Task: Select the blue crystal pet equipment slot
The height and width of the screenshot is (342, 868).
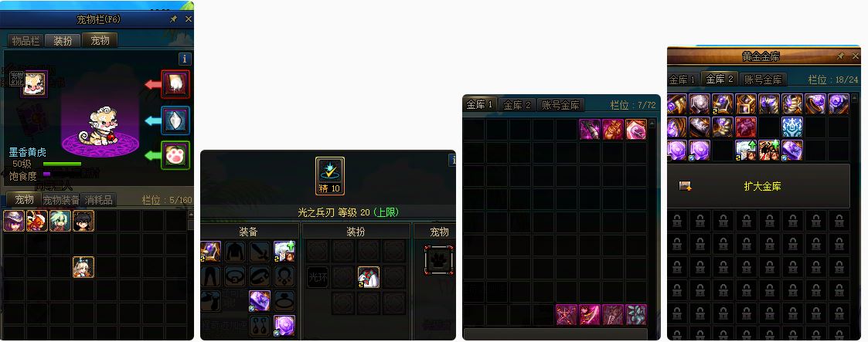Action: [175, 120]
